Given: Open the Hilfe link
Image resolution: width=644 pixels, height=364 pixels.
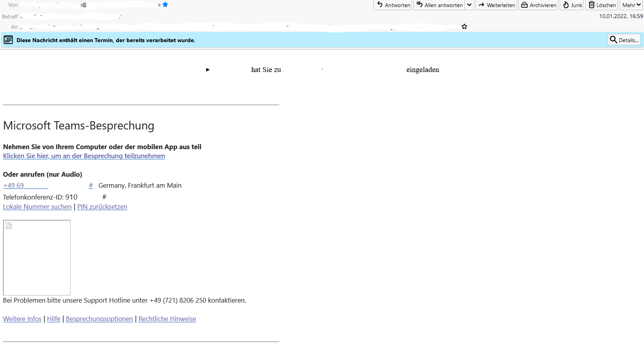Looking at the screenshot, I should pyautogui.click(x=54, y=319).
